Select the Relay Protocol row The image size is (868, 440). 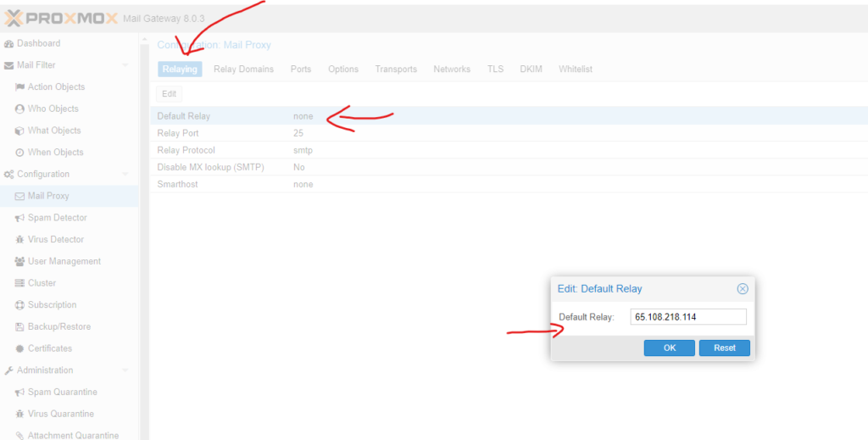tap(509, 151)
